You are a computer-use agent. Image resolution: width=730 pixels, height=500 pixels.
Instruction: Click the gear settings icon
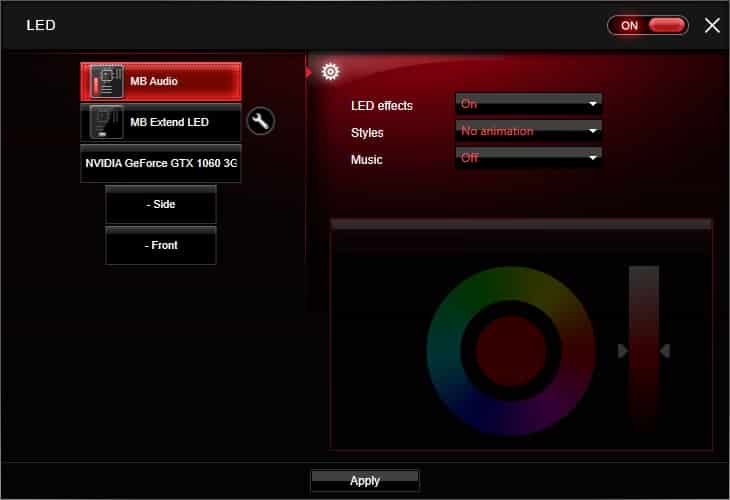point(330,72)
